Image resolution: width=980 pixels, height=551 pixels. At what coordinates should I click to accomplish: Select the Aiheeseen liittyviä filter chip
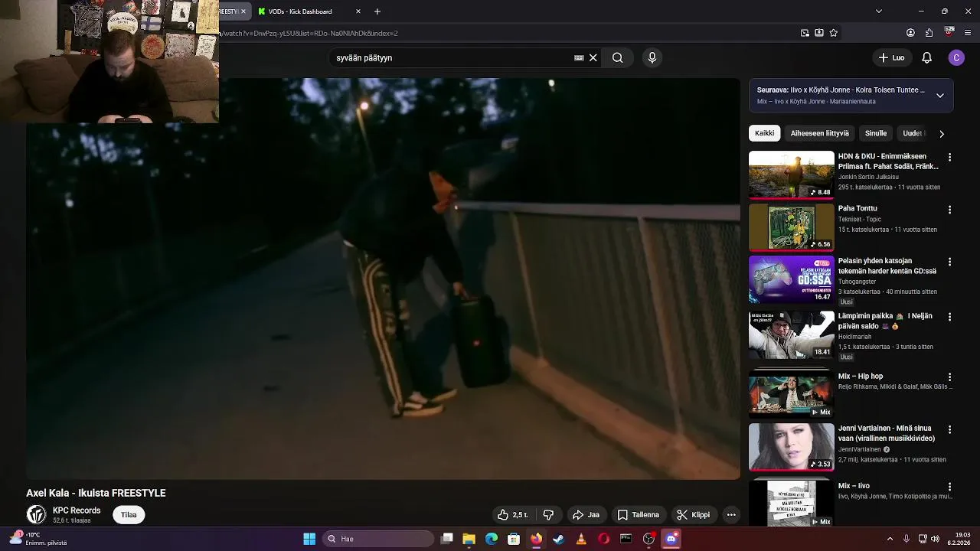(x=819, y=133)
